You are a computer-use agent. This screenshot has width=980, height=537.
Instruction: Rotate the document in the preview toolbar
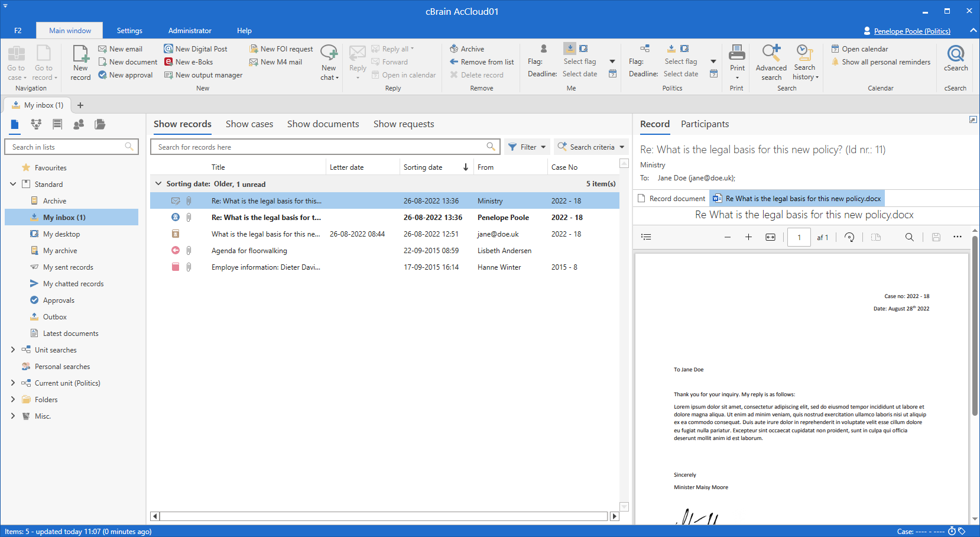pyautogui.click(x=849, y=237)
